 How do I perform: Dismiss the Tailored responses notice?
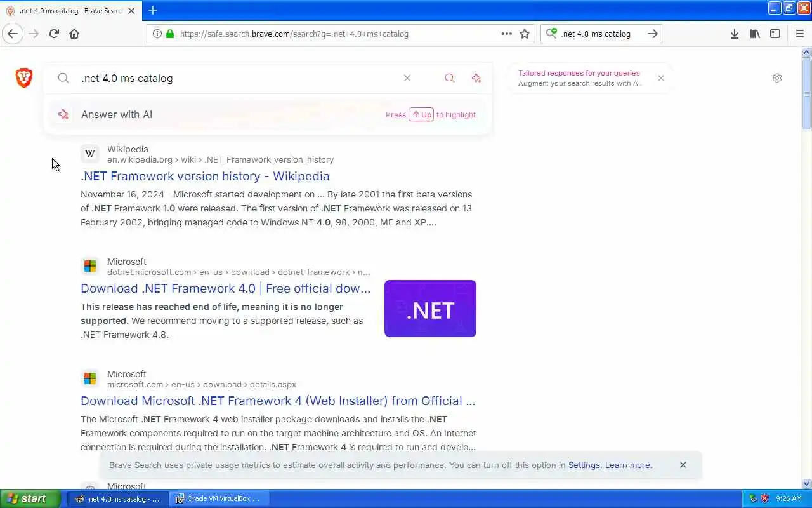pyautogui.click(x=661, y=78)
